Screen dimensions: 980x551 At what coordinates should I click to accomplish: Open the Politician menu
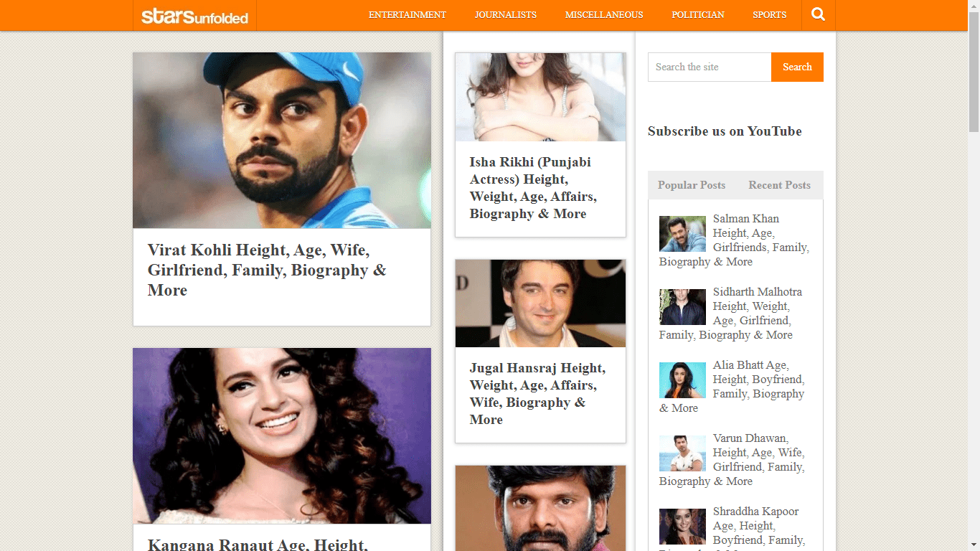click(698, 14)
